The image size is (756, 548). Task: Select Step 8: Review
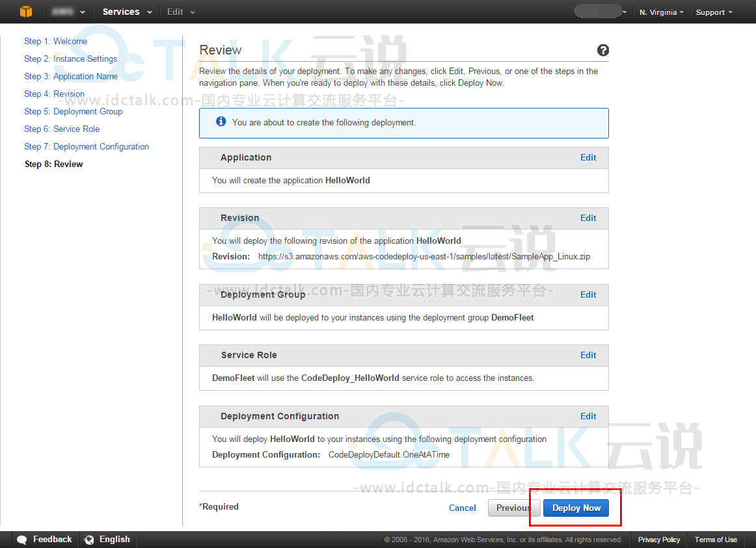point(54,164)
